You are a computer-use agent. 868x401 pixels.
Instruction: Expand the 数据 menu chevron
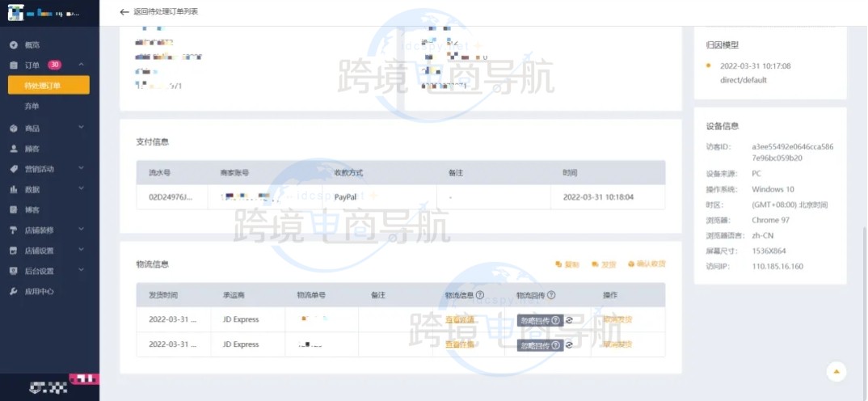(82, 188)
